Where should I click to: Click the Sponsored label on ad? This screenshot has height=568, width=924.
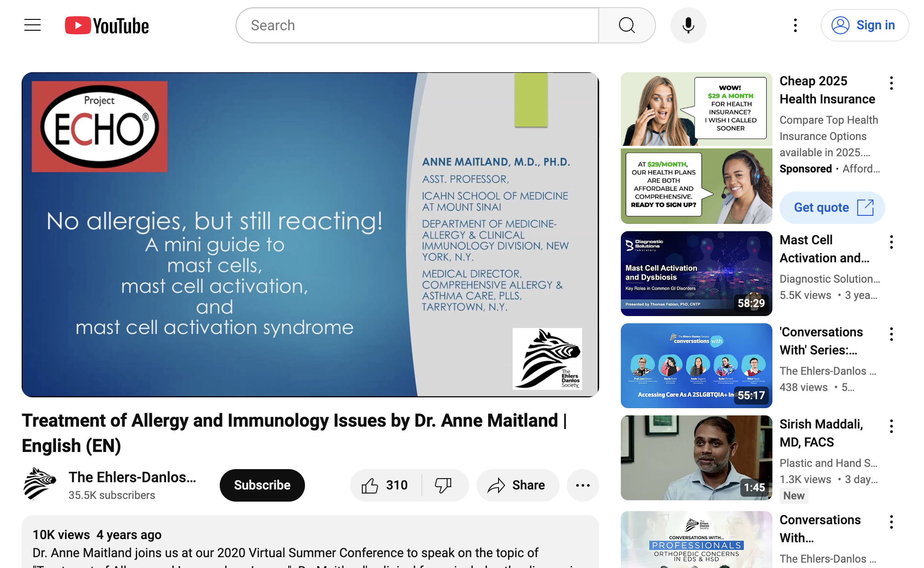point(806,169)
